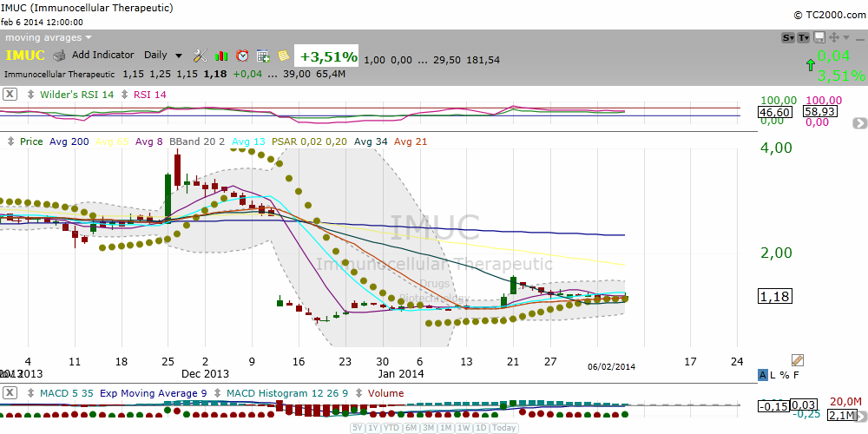
Task: Open the T dropdown button
Action: click(x=804, y=37)
